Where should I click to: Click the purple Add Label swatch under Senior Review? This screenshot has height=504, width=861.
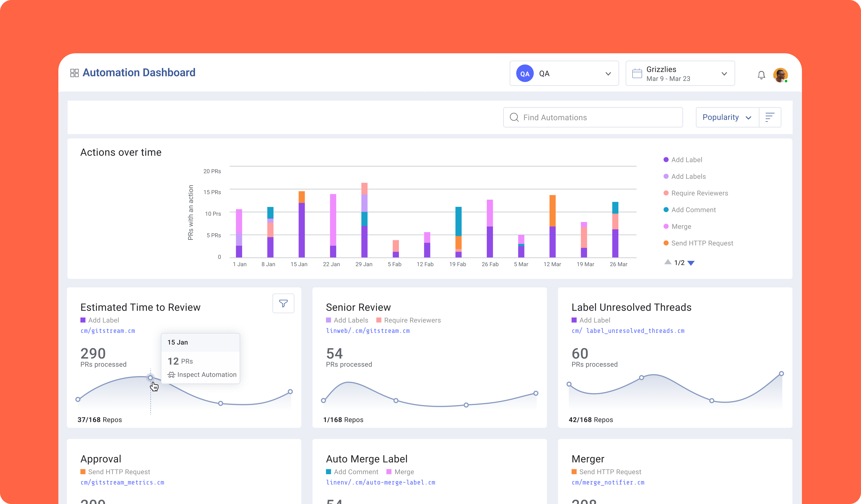pos(329,320)
